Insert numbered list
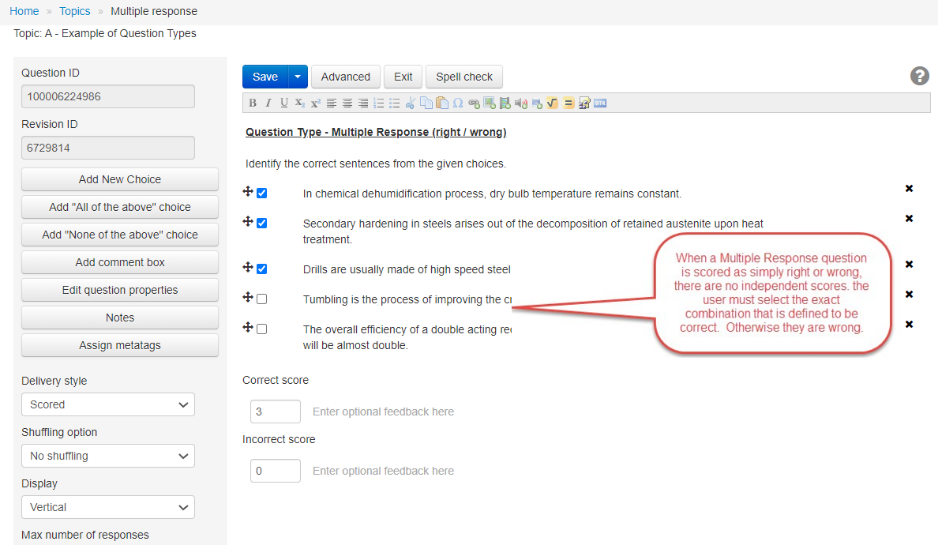Viewport: 938px width, 545px height. 379,103
